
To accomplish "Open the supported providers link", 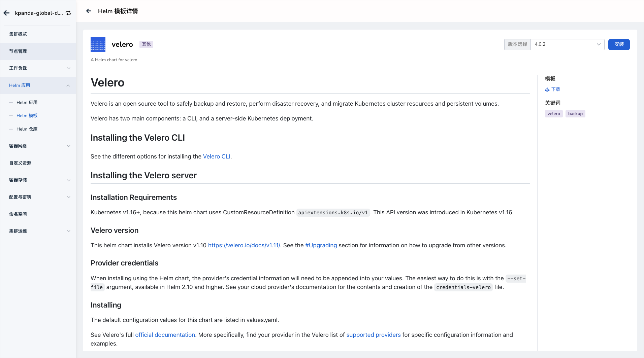I will pos(374,335).
